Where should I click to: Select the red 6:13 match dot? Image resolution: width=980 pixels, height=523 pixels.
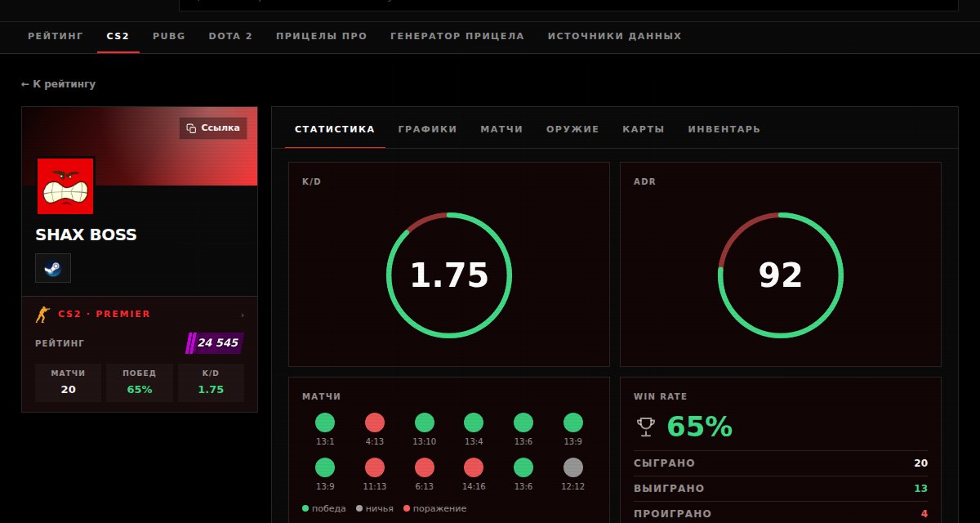point(425,467)
